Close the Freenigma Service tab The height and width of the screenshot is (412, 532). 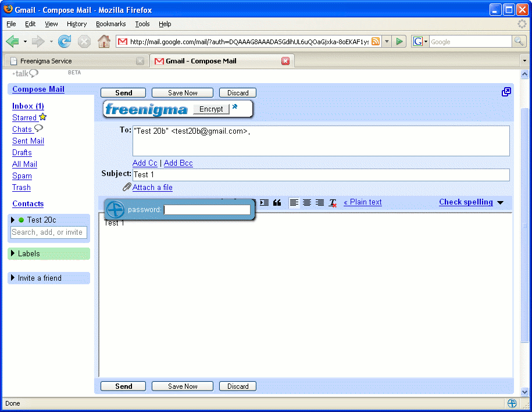tap(140, 61)
